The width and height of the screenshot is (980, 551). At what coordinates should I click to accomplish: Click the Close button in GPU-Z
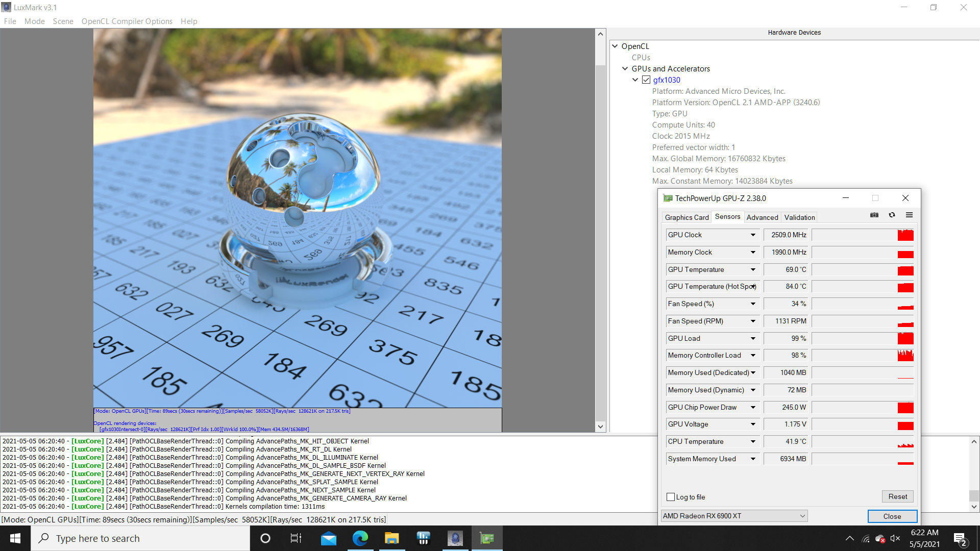(892, 516)
